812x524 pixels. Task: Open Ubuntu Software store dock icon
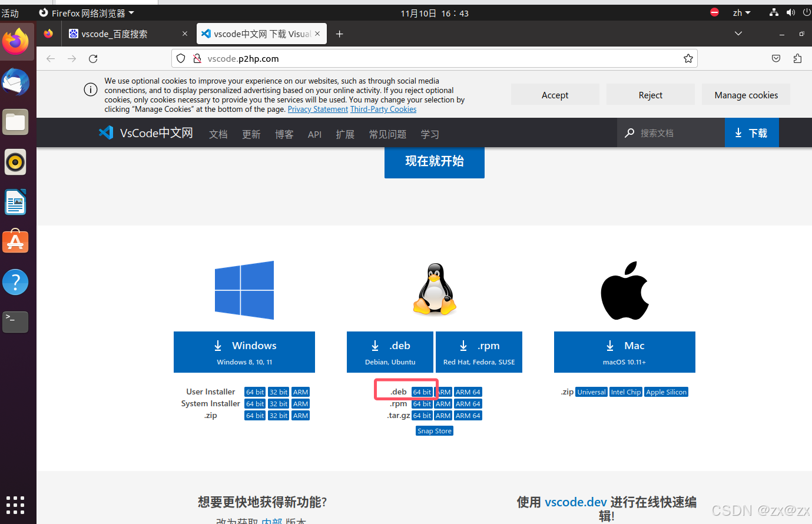[x=16, y=242]
